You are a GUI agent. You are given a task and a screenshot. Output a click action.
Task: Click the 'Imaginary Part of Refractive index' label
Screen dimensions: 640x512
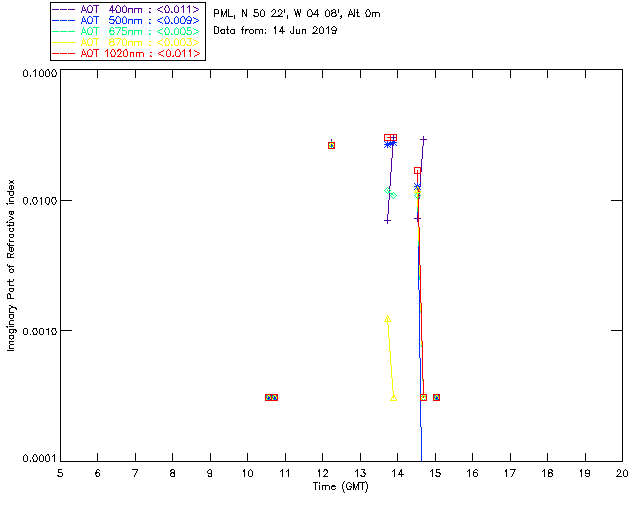point(11,265)
